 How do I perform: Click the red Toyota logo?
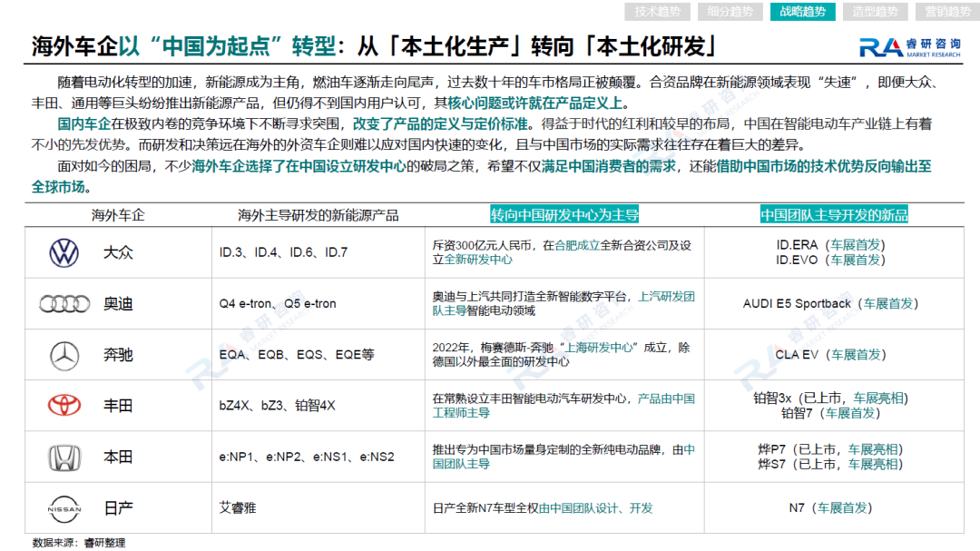[x=64, y=406]
